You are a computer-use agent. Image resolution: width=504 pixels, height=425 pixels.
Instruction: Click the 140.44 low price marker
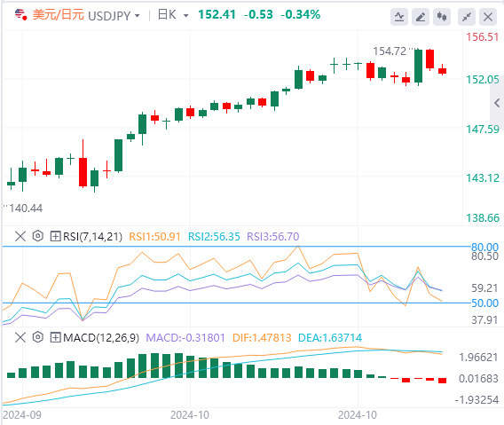click(x=26, y=209)
